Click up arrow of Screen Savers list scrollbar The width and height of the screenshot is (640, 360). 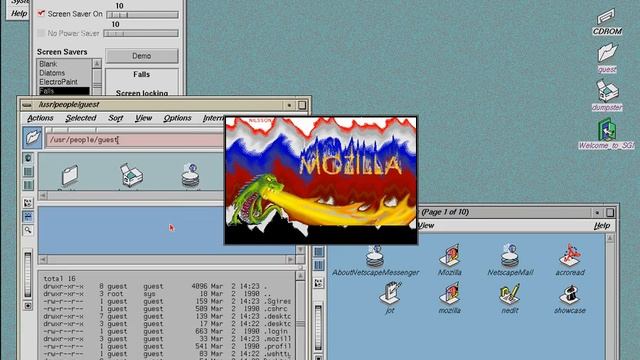click(97, 64)
